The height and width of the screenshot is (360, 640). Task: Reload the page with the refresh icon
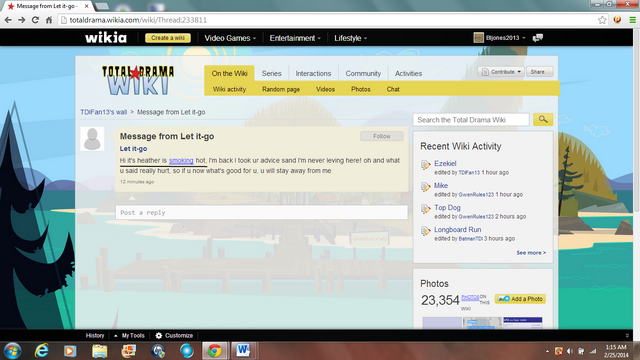tap(35, 20)
